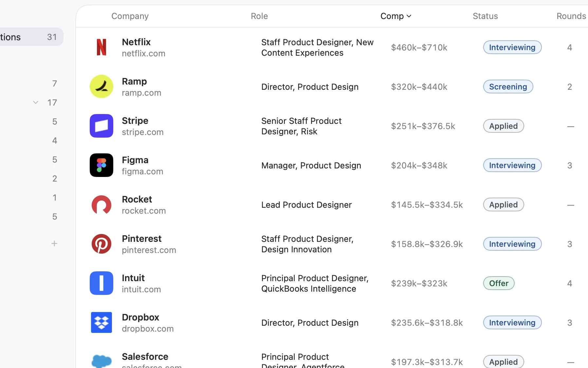Click the Manager, Product Design role
Screen dimensions: 588x368
coord(311,165)
